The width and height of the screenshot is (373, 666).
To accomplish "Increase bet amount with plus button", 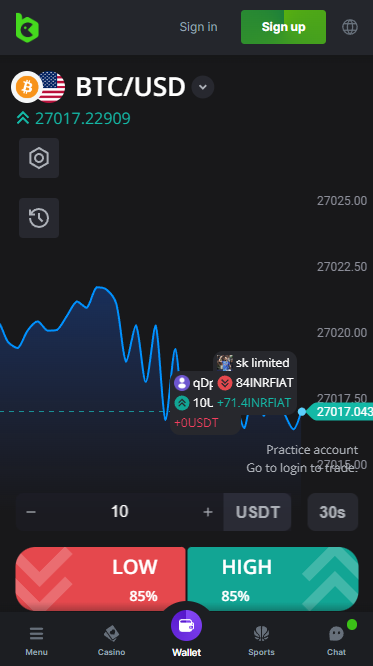I will (x=208, y=512).
